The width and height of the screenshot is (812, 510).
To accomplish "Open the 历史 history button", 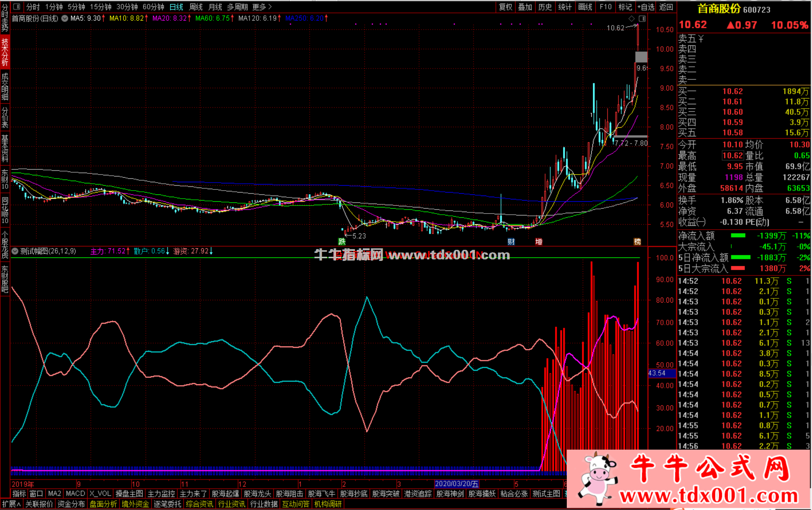I will click(545, 7).
